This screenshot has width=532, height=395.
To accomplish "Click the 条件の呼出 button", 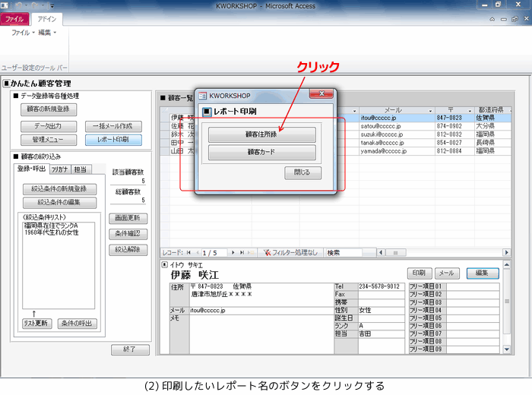I will tap(77, 324).
